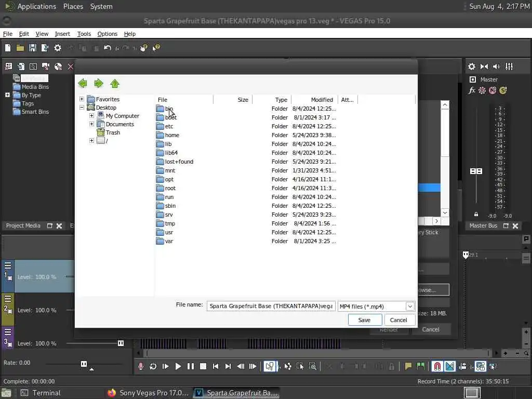Open the MP4 files type dropdown
Screen dimensions: 532x399
410,307
